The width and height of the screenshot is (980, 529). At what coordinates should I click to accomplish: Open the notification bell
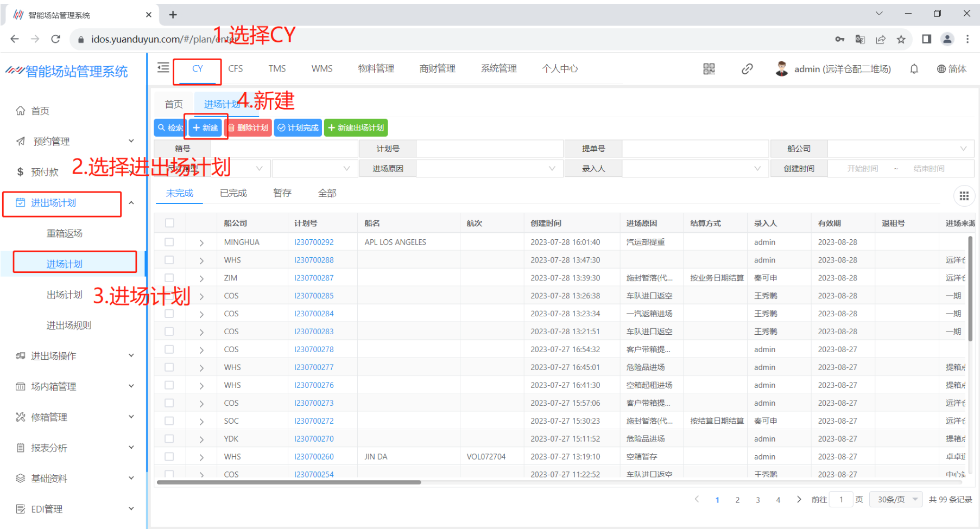coord(914,69)
